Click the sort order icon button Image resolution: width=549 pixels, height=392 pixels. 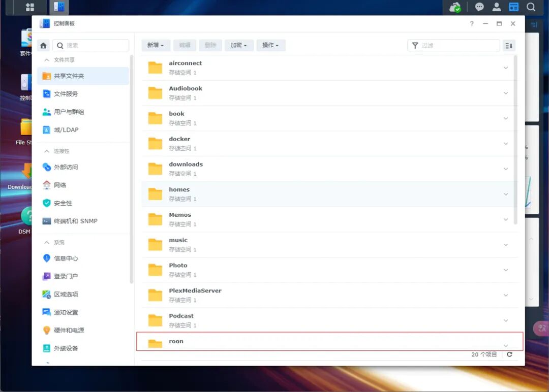509,46
